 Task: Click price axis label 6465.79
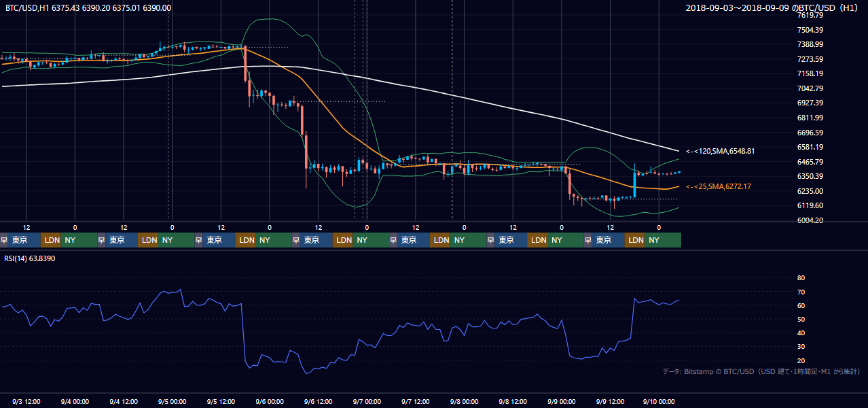pos(810,162)
